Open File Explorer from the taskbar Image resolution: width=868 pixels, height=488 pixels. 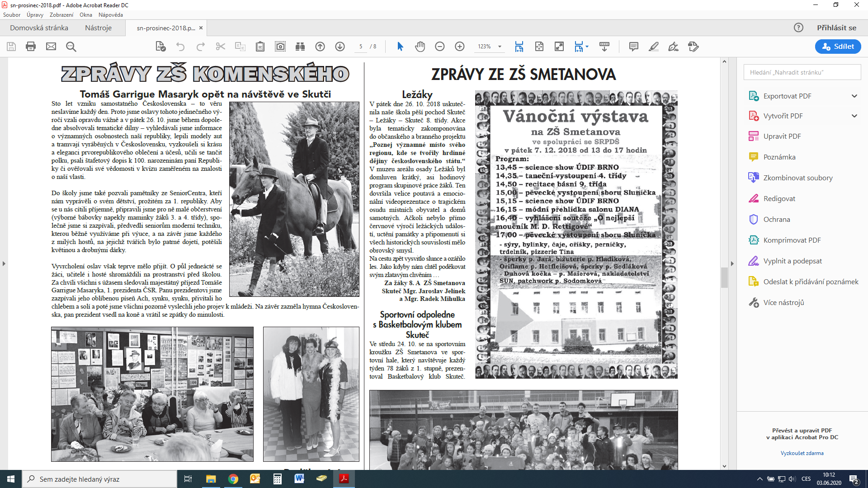(211, 479)
